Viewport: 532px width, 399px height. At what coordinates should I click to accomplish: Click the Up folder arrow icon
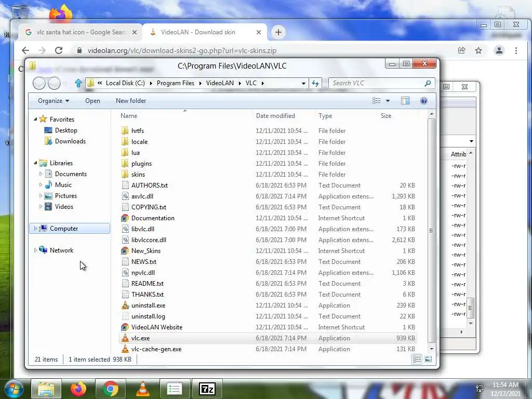(78, 83)
